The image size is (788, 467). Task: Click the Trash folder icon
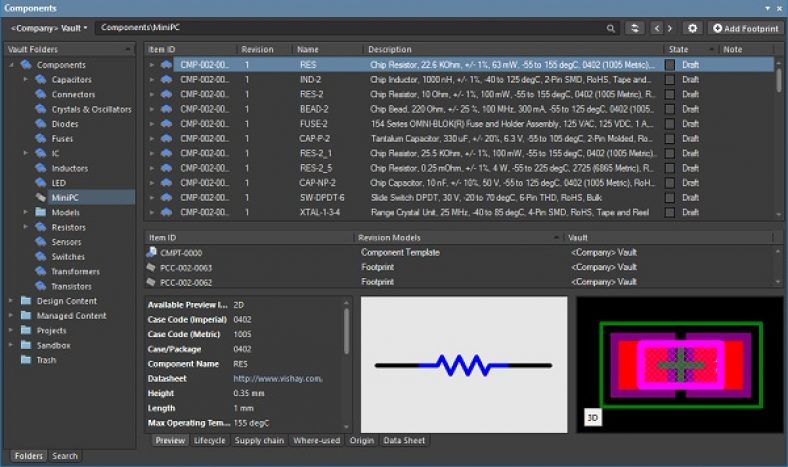point(25,360)
